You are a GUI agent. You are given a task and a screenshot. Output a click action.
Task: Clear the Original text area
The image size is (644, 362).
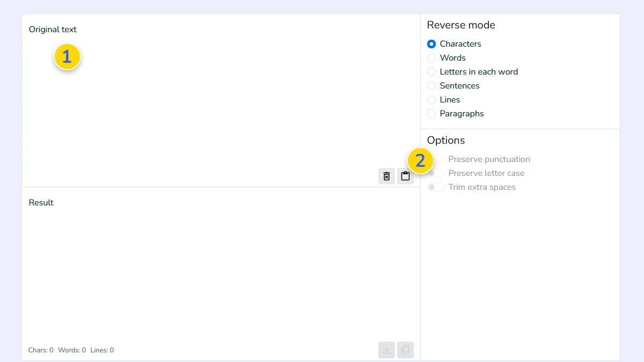tap(386, 176)
